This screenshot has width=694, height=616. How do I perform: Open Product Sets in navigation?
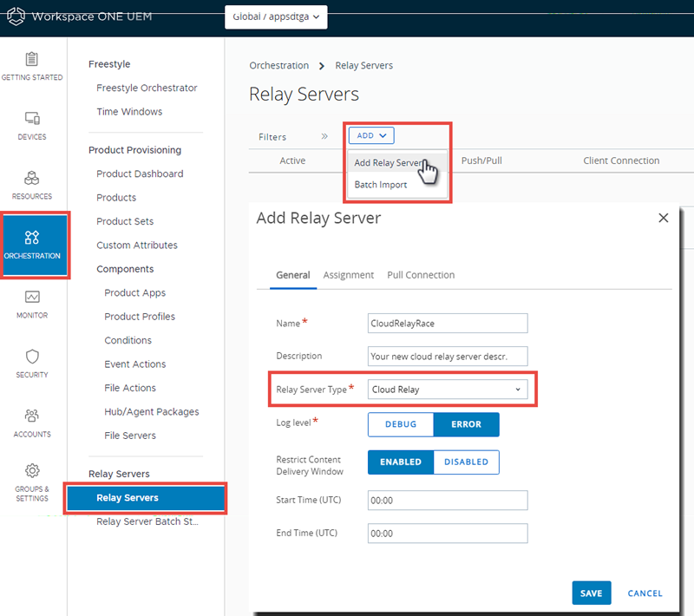(125, 221)
